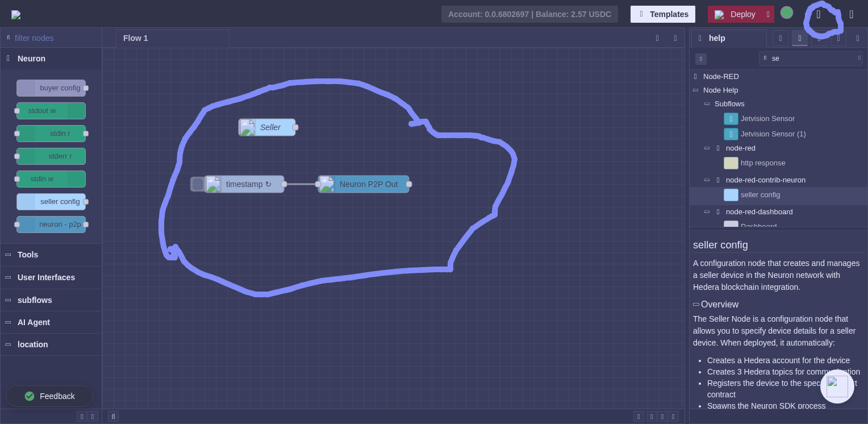Pick the neuron - p2p palette node
The height and width of the screenshot is (424, 868).
[x=51, y=225]
